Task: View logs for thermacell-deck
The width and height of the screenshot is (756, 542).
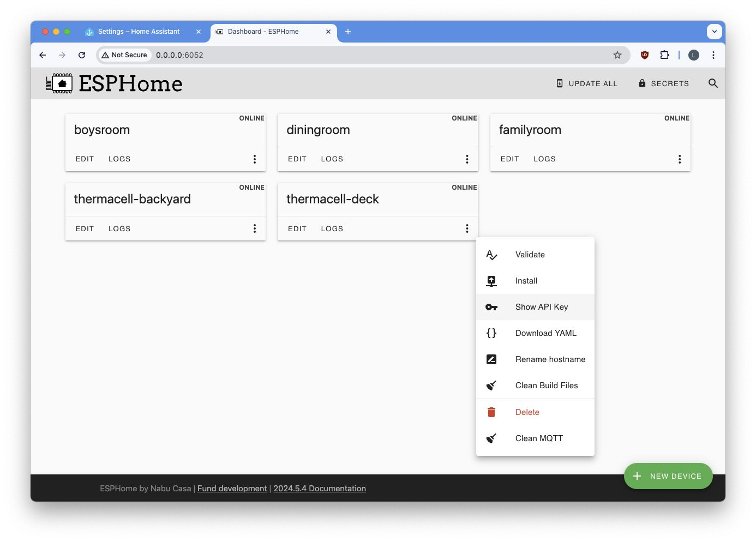Action: click(332, 228)
